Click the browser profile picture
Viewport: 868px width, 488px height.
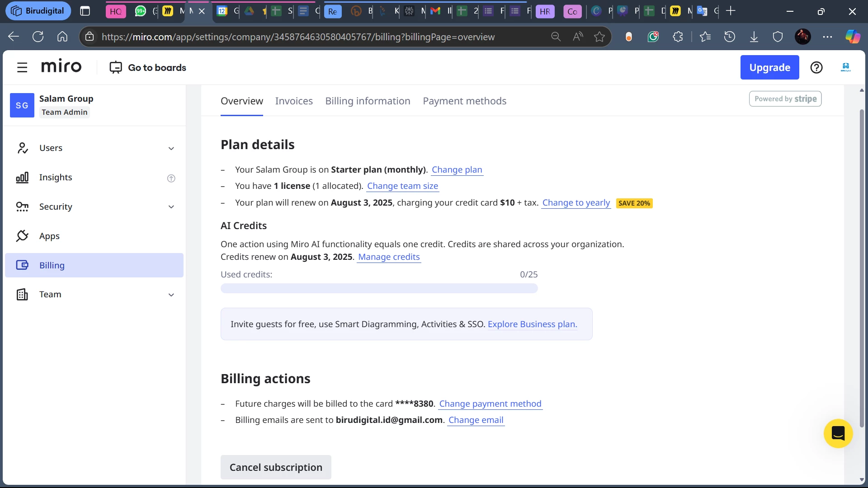click(802, 37)
